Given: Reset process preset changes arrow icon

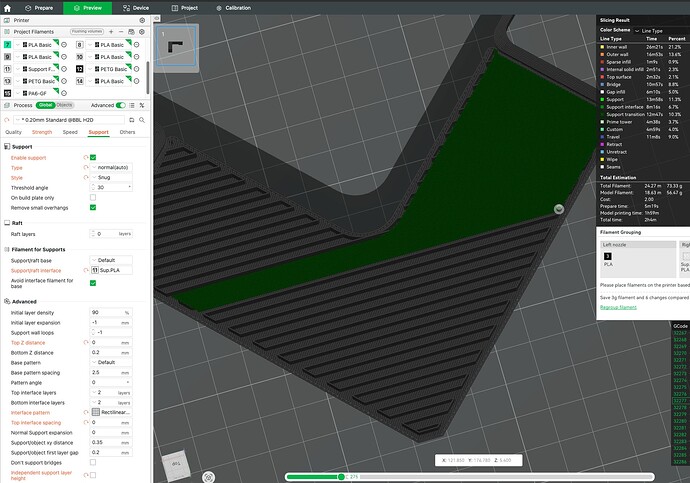Looking at the screenshot, I should pos(7,120).
